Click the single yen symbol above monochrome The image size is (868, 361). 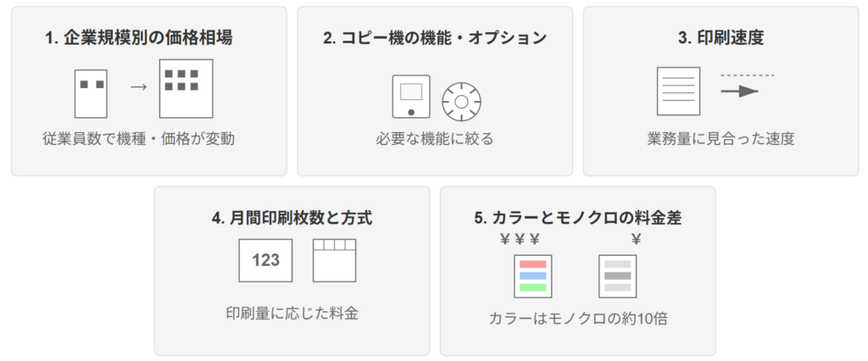636,240
